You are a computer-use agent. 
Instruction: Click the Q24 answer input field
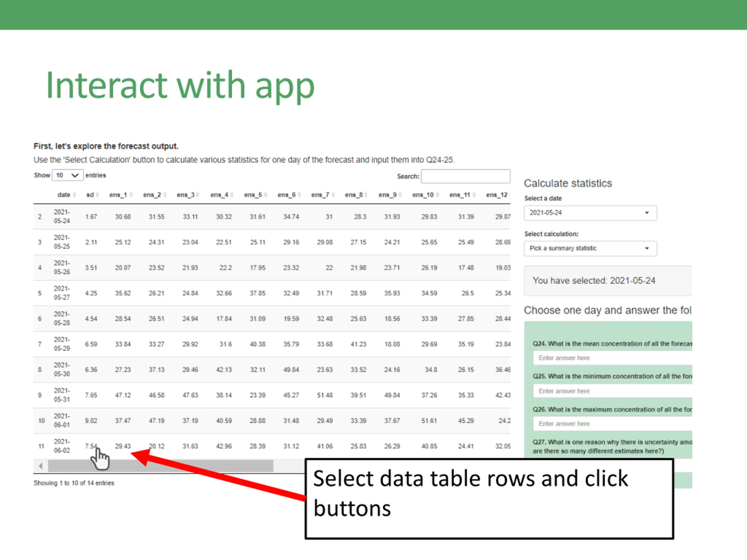[x=612, y=358]
